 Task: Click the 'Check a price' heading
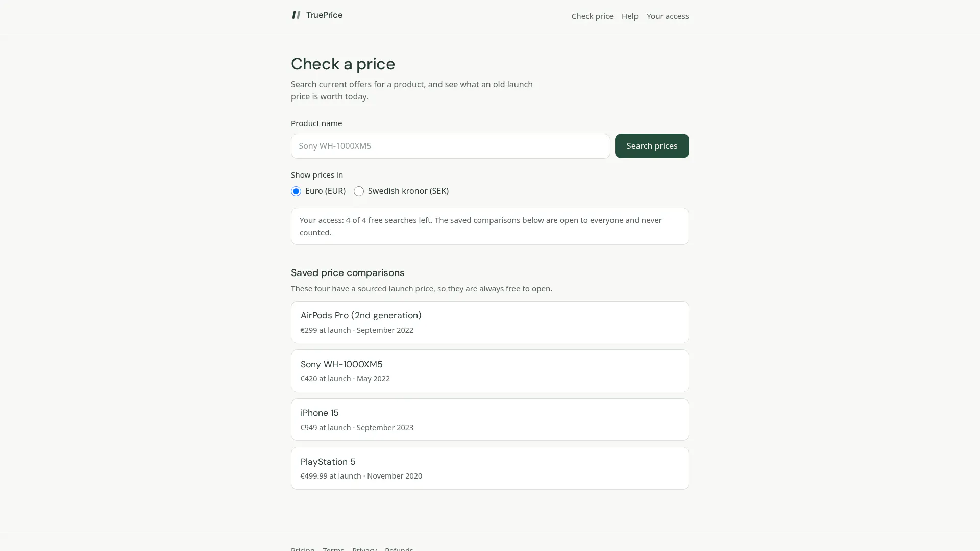(342, 64)
